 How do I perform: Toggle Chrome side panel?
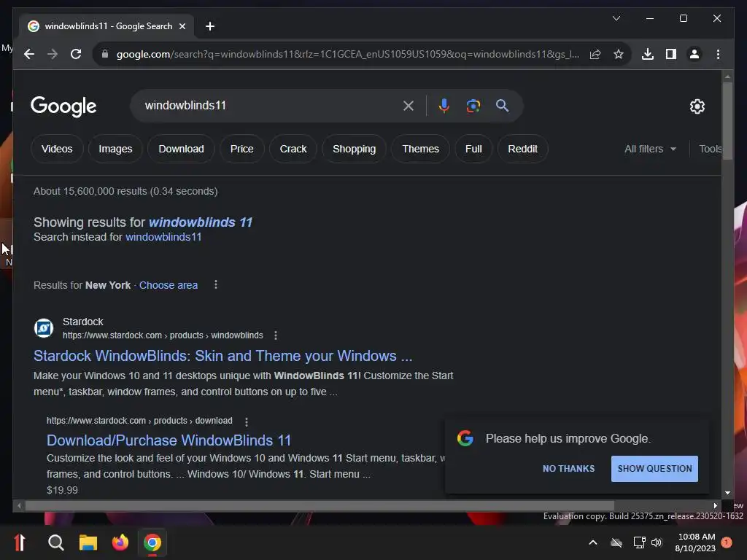click(x=671, y=54)
